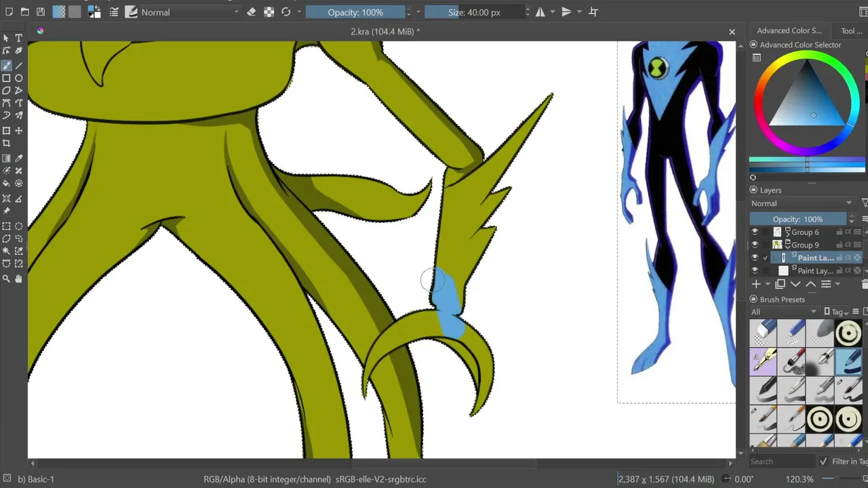The height and width of the screenshot is (488, 868).
Task: Open the brush Tag menu button
Action: [x=836, y=312]
